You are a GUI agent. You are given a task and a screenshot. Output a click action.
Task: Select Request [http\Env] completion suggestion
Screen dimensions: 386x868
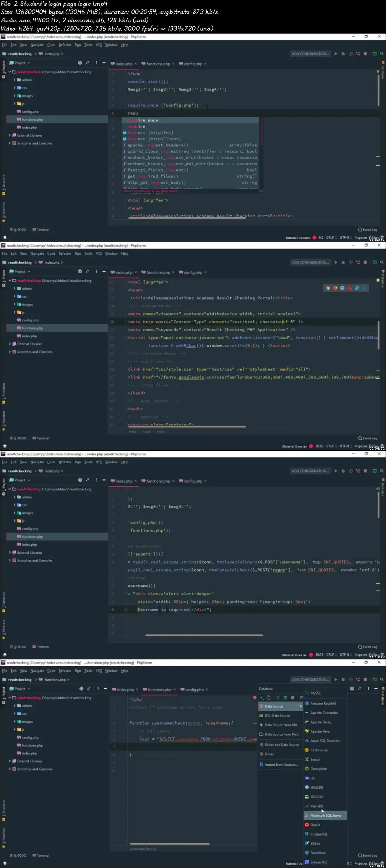coord(190,133)
